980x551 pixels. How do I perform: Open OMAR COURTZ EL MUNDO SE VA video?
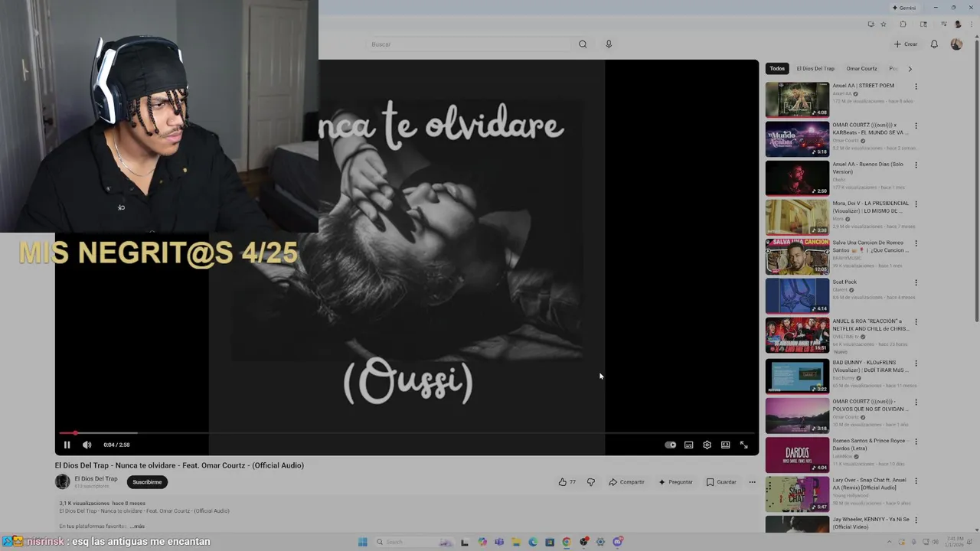click(797, 139)
